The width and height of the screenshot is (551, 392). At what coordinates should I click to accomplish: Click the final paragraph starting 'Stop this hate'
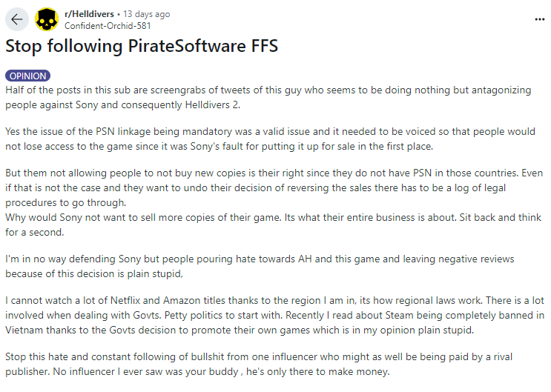[x=265, y=363]
